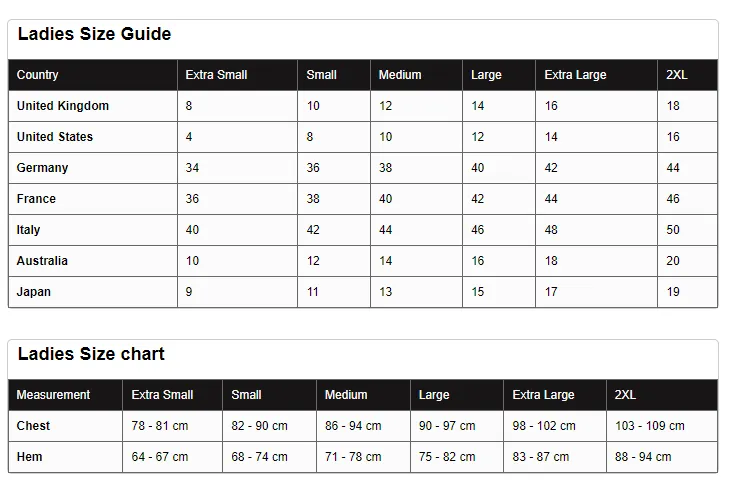Click the 103 - 109 cm chest cell
This screenshot has width=734, height=490.
click(650, 426)
